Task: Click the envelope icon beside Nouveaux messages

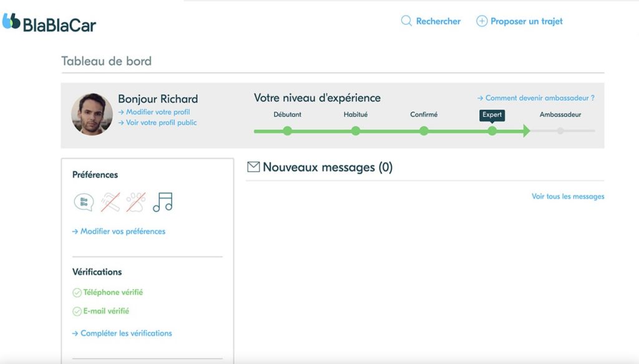Action: coord(253,166)
